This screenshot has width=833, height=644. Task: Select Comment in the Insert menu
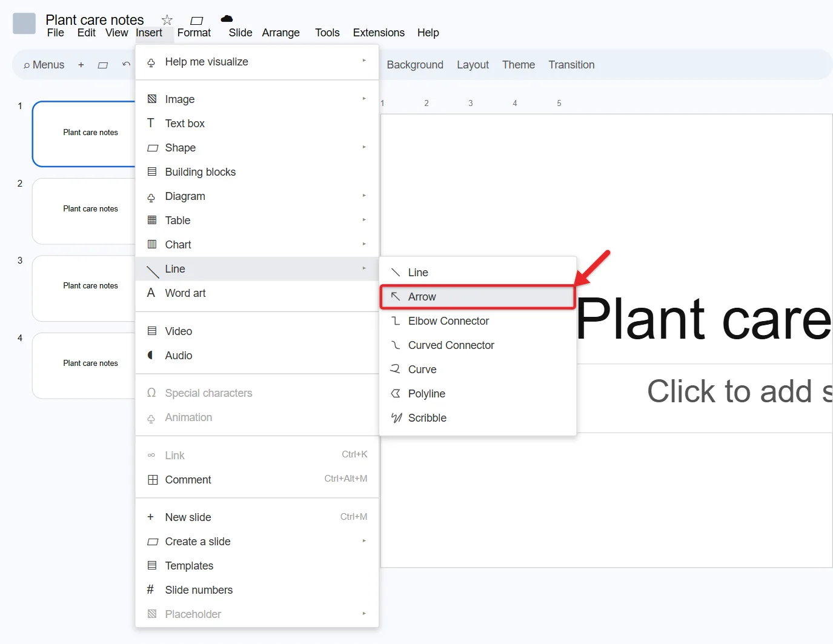tap(257, 480)
